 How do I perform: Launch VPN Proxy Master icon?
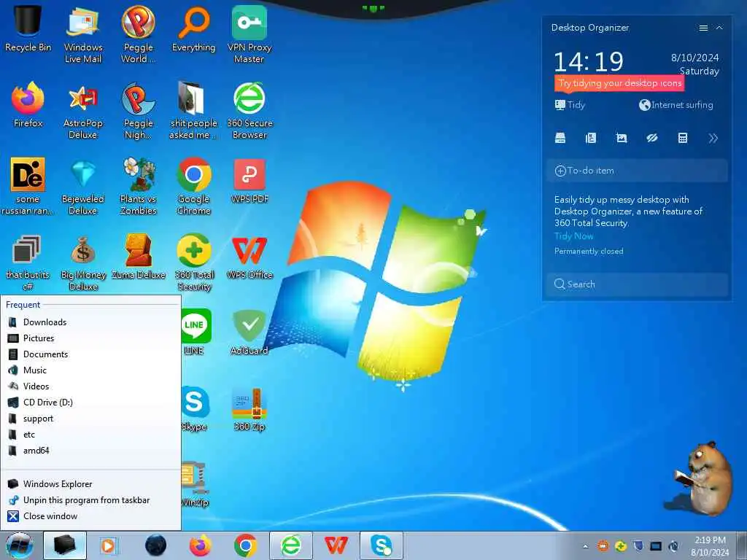249,34
